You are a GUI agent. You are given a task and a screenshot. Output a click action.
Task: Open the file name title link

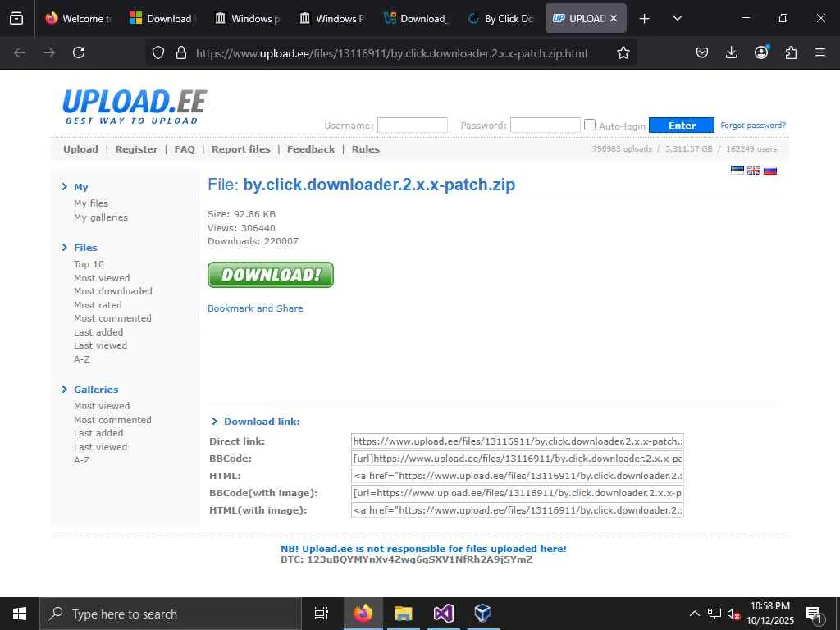click(379, 185)
